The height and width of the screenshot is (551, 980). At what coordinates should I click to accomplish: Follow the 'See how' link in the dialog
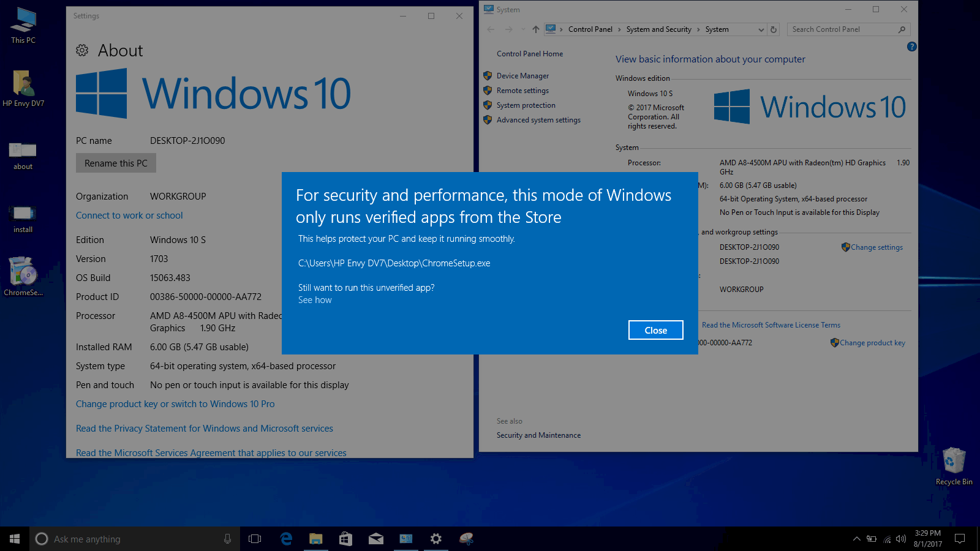pos(315,300)
